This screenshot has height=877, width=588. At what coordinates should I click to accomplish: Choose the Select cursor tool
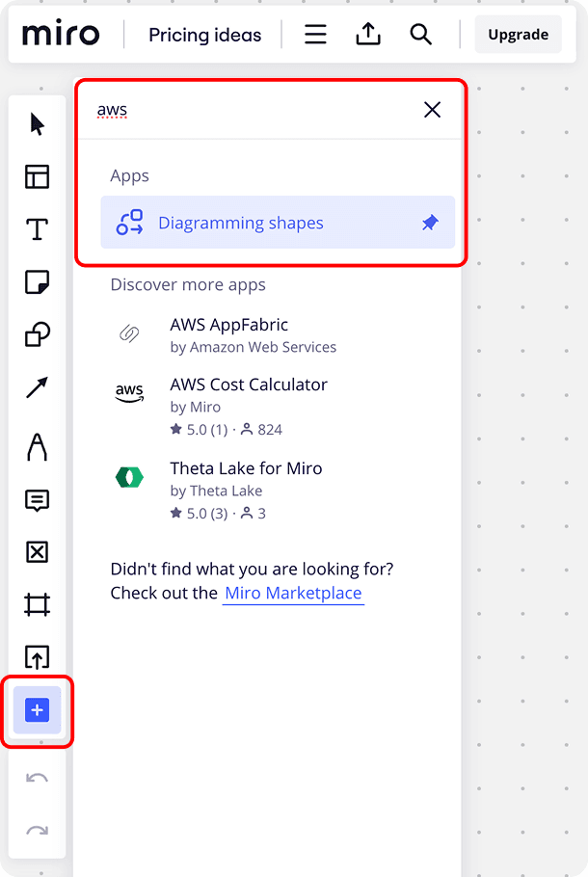pyautogui.click(x=37, y=124)
